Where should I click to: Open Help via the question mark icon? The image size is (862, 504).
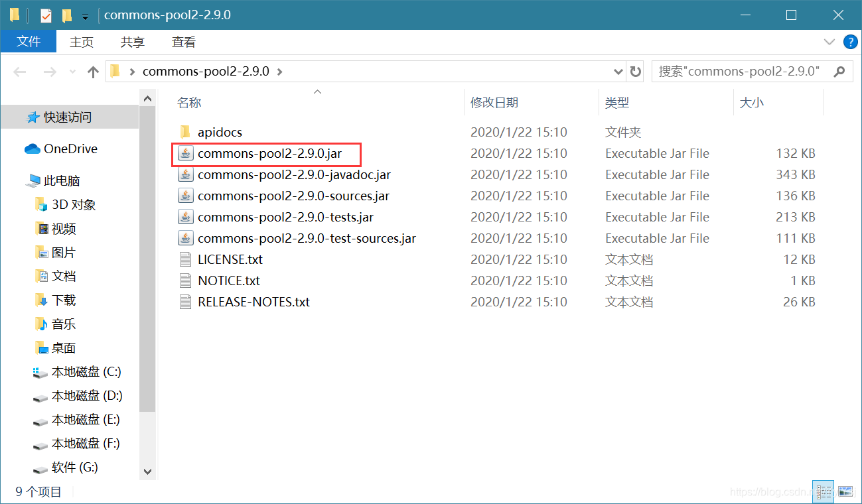[x=850, y=42]
